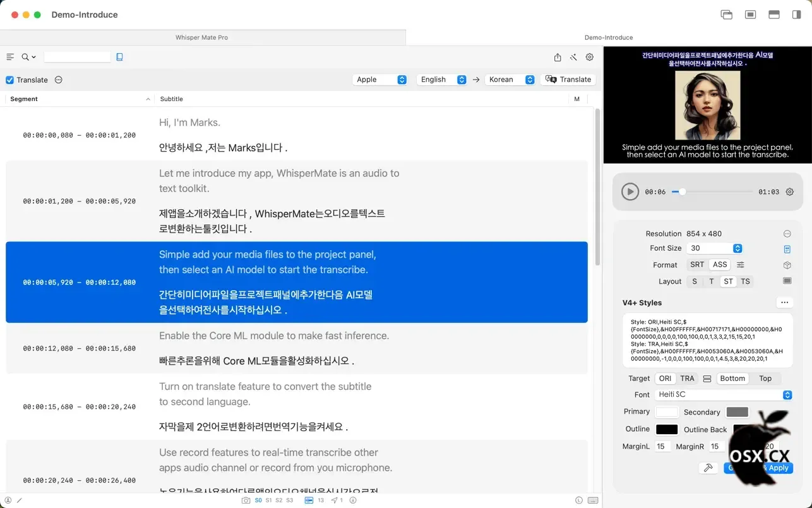The height and width of the screenshot is (508, 812).
Task: Click the stacked rows icon beside Target
Action: 707,378
